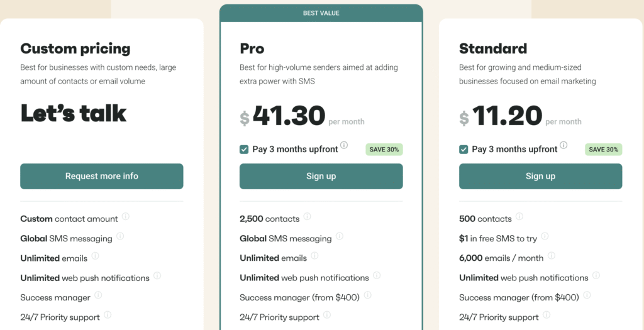
Task: Click info icon beside Custom contact amount
Action: pos(126,217)
